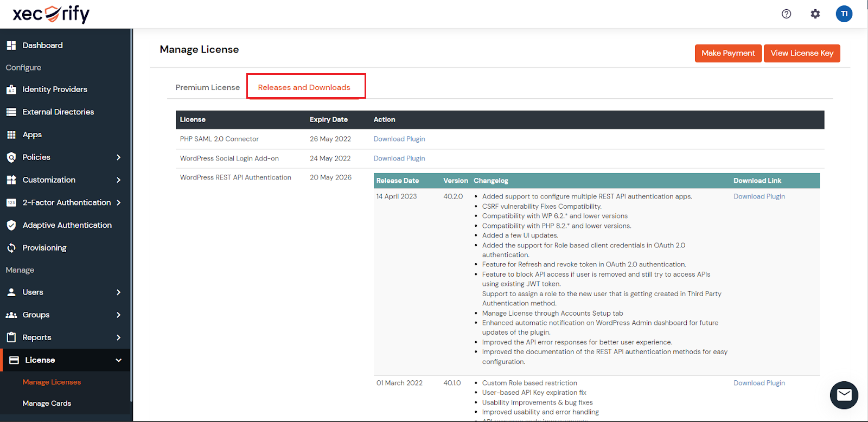Click the Groups people icon
The width and height of the screenshot is (868, 422).
pos(11,315)
